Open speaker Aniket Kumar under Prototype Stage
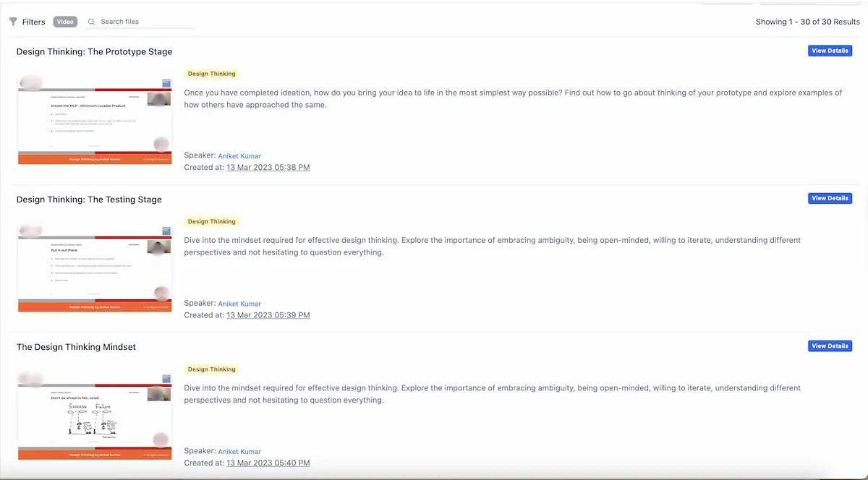 [239, 155]
